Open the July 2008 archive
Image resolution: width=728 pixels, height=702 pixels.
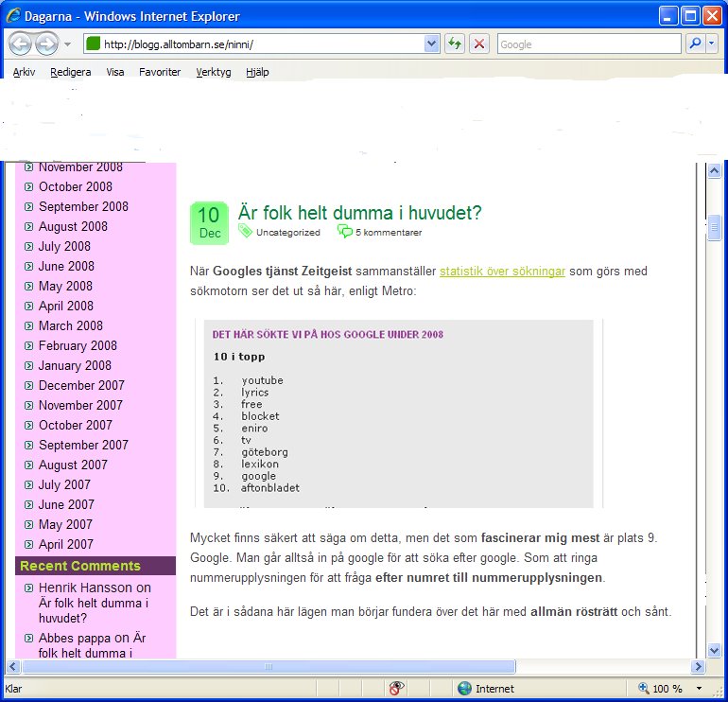(64, 247)
